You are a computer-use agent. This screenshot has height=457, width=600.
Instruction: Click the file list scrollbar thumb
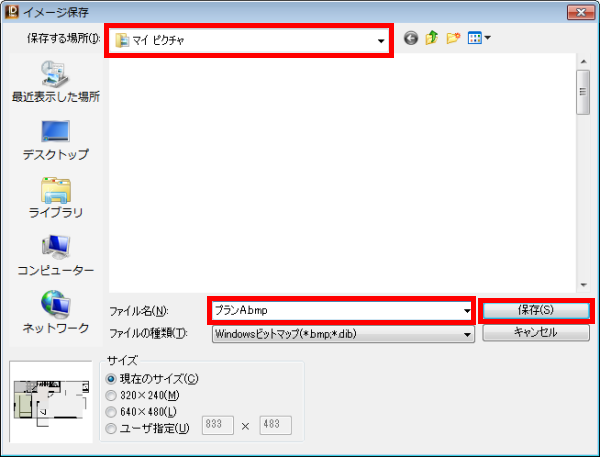point(583,92)
